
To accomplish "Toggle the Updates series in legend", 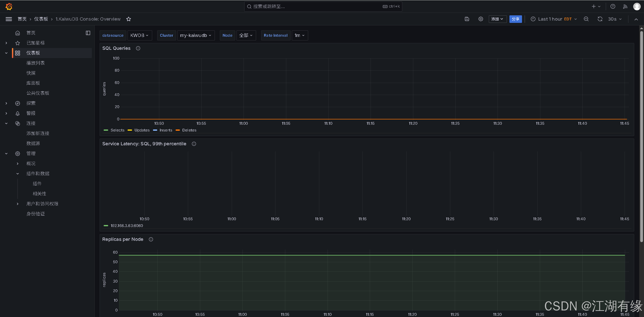I will click(x=142, y=130).
